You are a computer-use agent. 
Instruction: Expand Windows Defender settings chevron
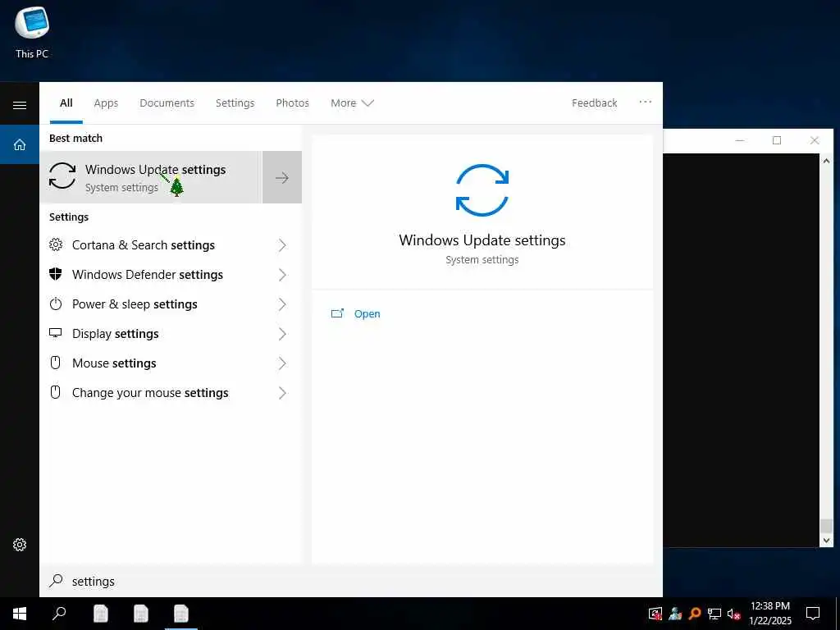(x=282, y=274)
